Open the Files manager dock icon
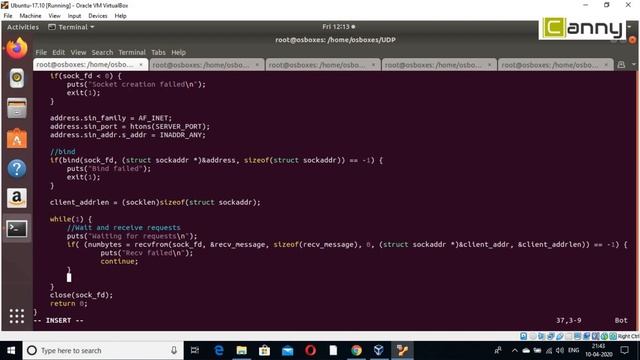Screen dimensions: 640x360 (x=17, y=109)
